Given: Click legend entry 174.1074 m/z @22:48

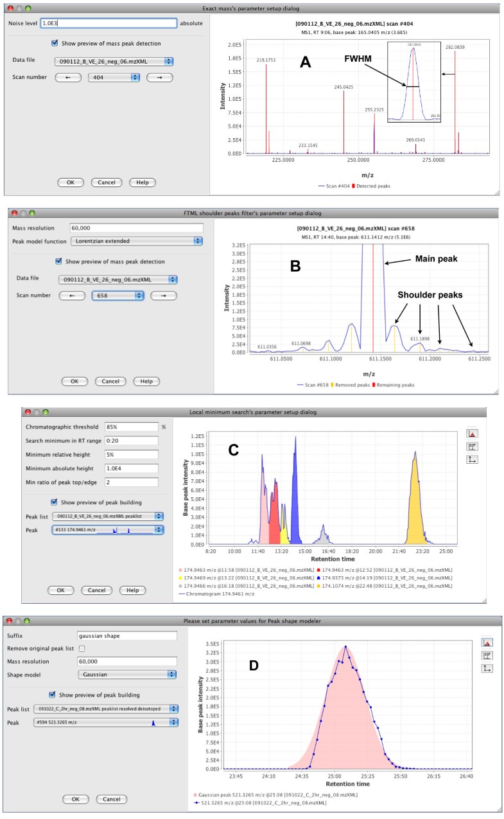Looking at the screenshot, I should click(385, 586).
